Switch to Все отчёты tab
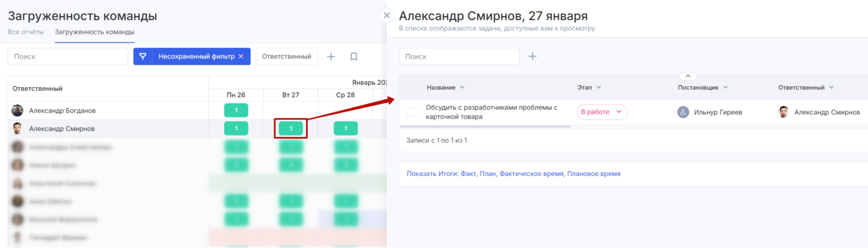 tap(26, 32)
